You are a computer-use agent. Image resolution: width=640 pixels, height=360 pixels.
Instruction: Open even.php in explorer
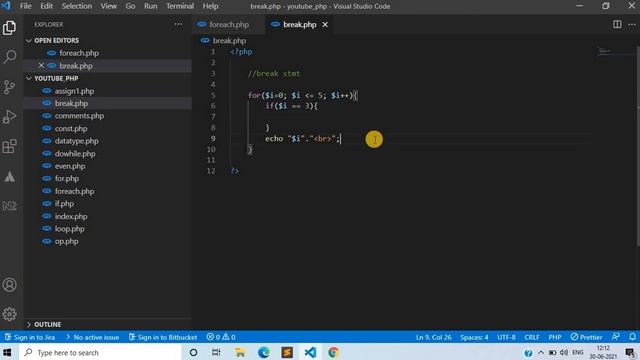point(108,166)
